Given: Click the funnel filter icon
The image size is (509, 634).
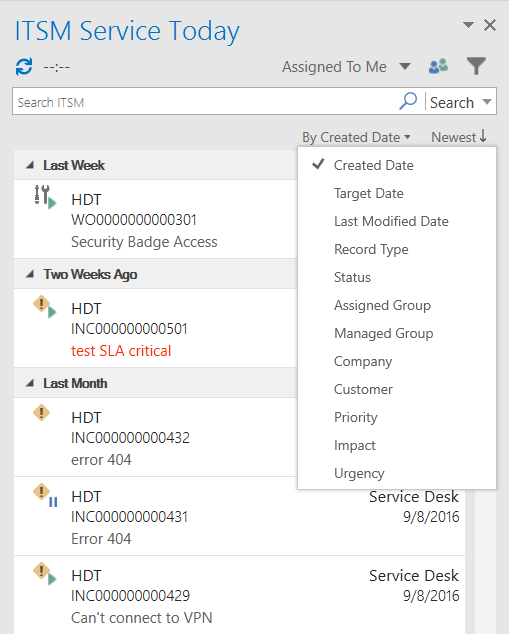Looking at the screenshot, I should pos(476,66).
